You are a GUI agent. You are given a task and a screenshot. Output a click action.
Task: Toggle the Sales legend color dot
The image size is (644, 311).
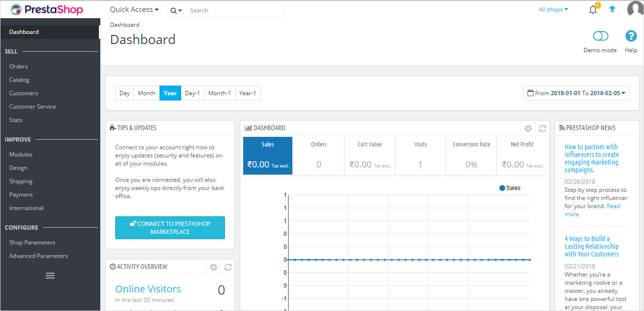502,188
